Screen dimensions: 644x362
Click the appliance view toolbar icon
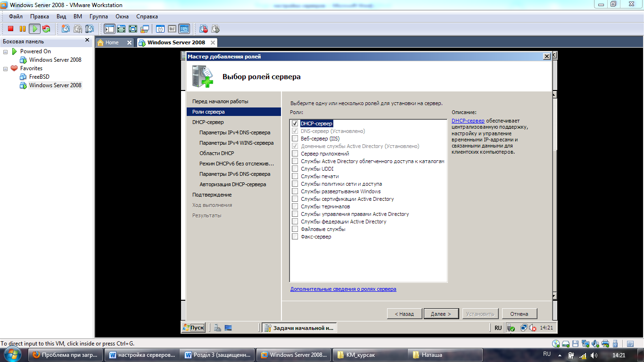coord(172,29)
